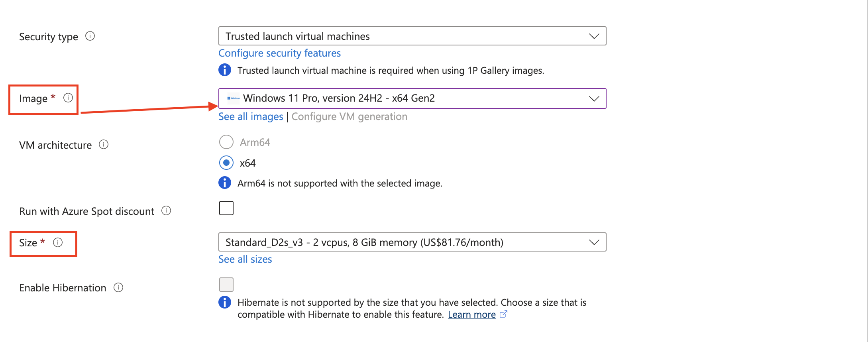This screenshot has height=342, width=868.
Task: Click the Security type info icon
Action: point(90,36)
